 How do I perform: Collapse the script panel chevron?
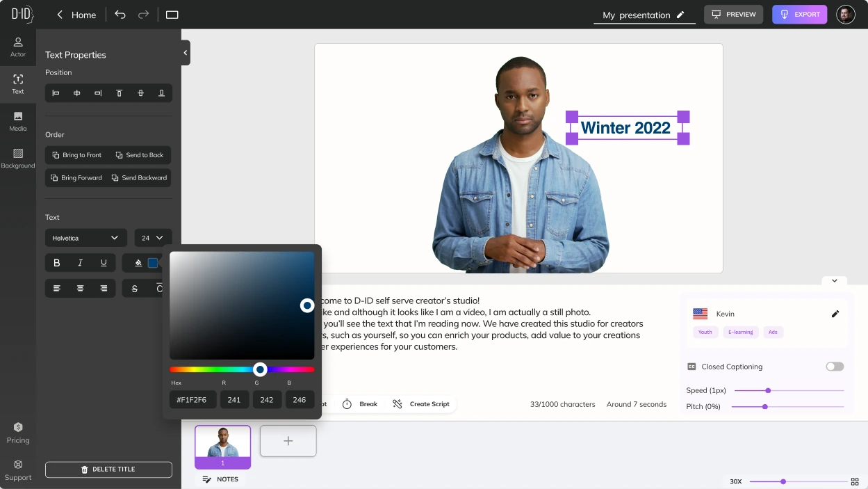834,281
